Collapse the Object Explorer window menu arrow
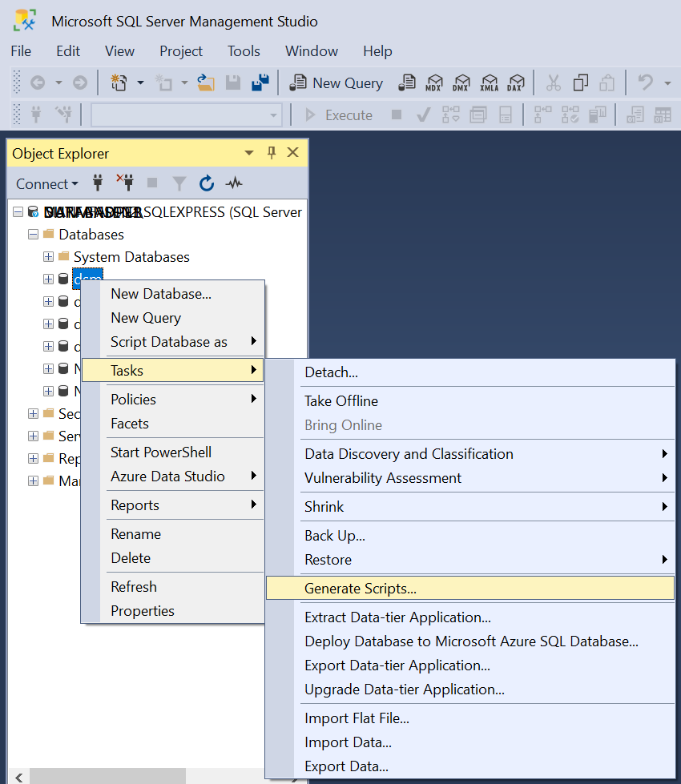 point(248,152)
